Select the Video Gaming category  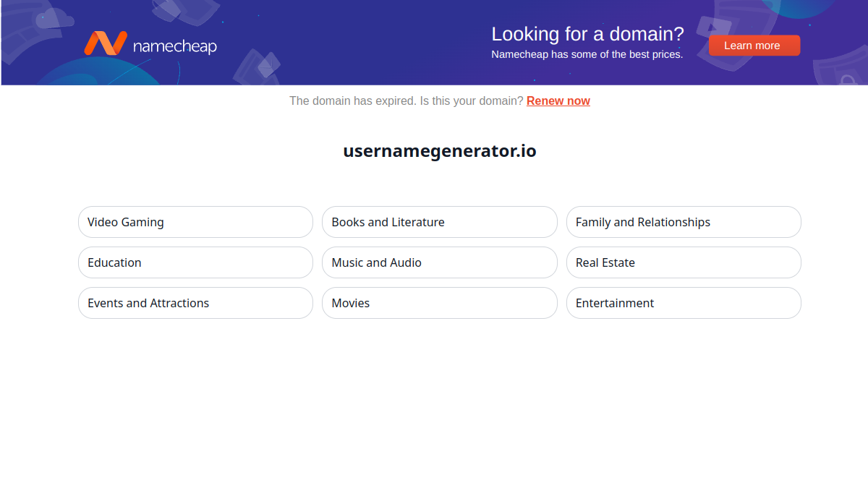tap(195, 222)
